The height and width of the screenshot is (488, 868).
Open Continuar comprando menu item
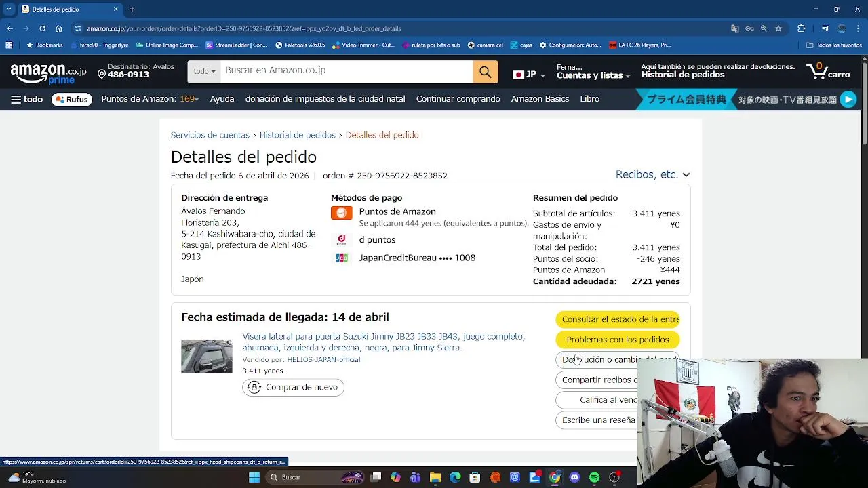(458, 99)
